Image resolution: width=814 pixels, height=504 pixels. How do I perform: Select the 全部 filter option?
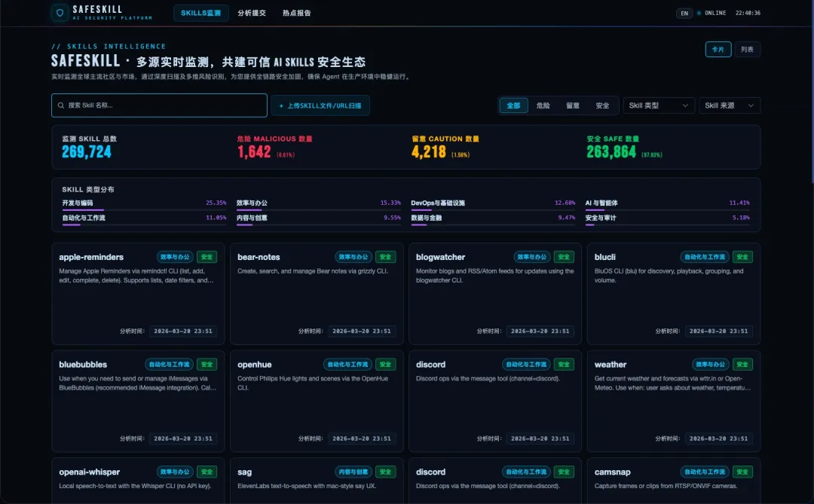[x=513, y=105]
